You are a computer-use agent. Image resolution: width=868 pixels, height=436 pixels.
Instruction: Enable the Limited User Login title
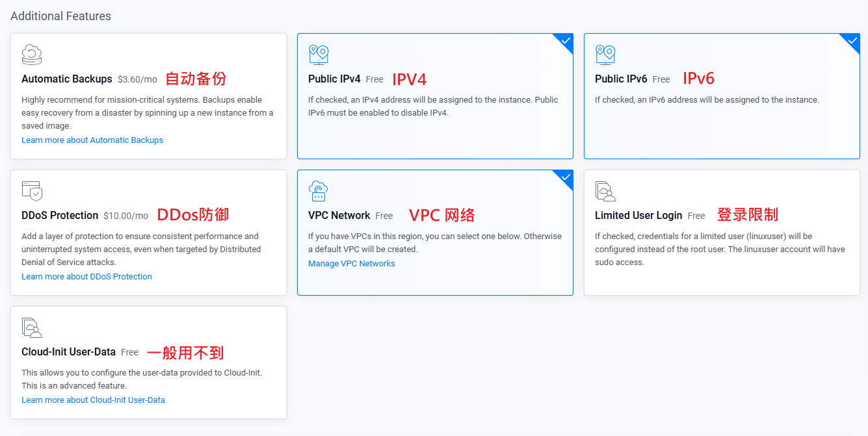(x=638, y=216)
